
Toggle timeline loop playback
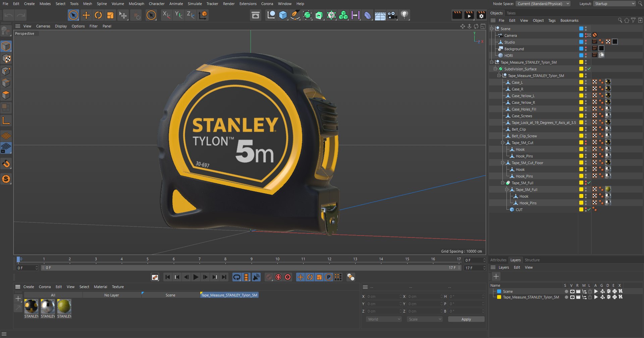click(237, 277)
